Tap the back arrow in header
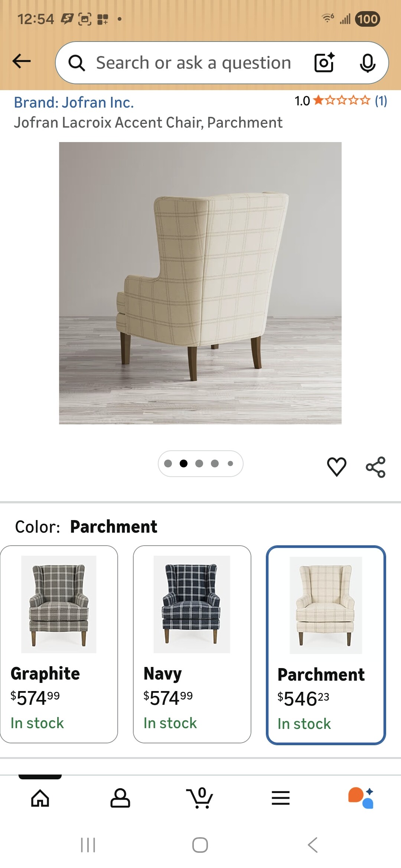The image size is (401, 868). click(x=22, y=61)
